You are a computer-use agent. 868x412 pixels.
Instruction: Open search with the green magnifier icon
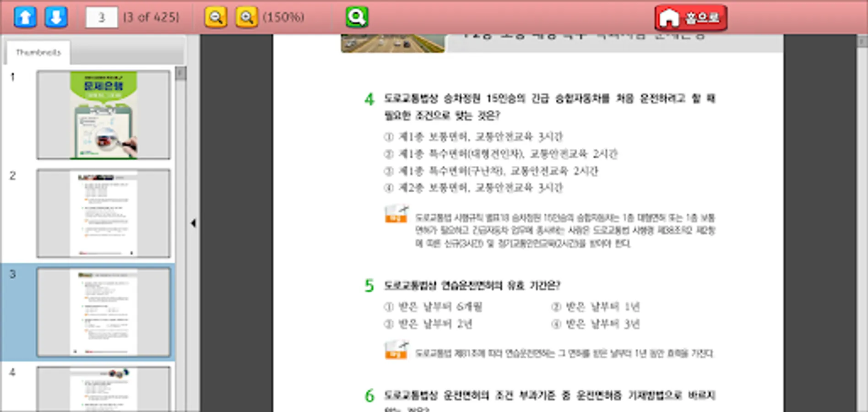point(357,17)
